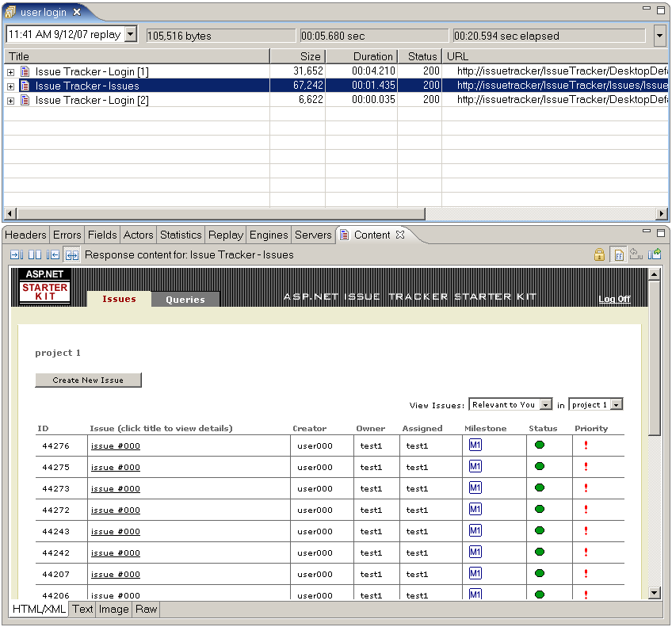Switch to the Errors tab
The image size is (672, 627).
pyautogui.click(x=67, y=235)
